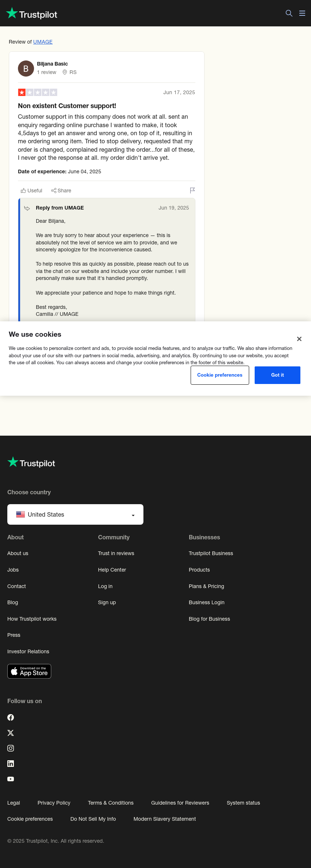Open System status link
This screenshot has height=868, width=311.
[243, 803]
